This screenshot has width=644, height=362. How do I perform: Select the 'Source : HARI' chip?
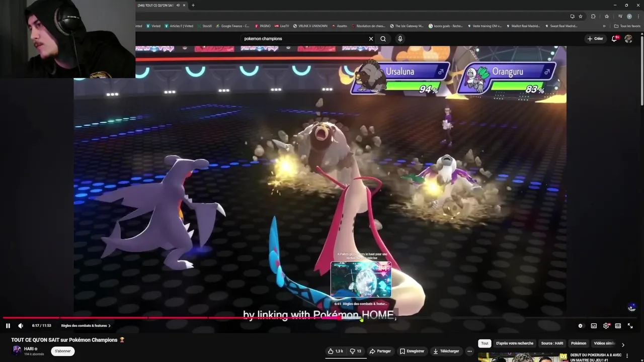[x=552, y=343]
